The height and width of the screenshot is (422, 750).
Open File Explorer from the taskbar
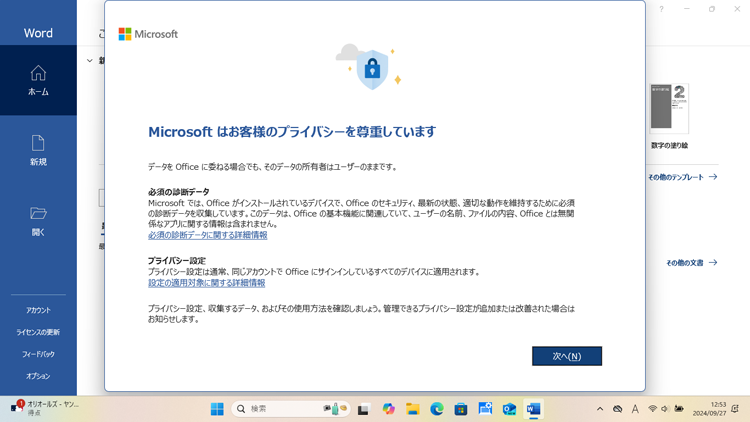412,409
